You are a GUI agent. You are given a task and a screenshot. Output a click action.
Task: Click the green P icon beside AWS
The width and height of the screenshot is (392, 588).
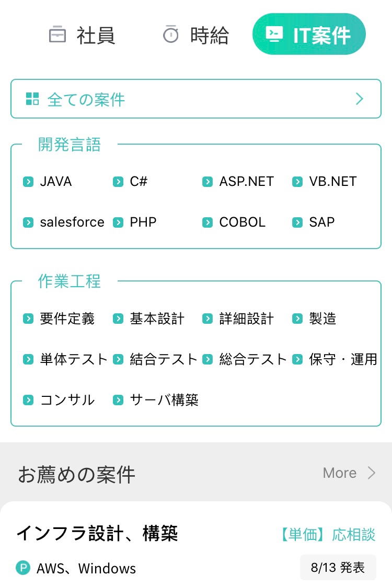pos(23,568)
